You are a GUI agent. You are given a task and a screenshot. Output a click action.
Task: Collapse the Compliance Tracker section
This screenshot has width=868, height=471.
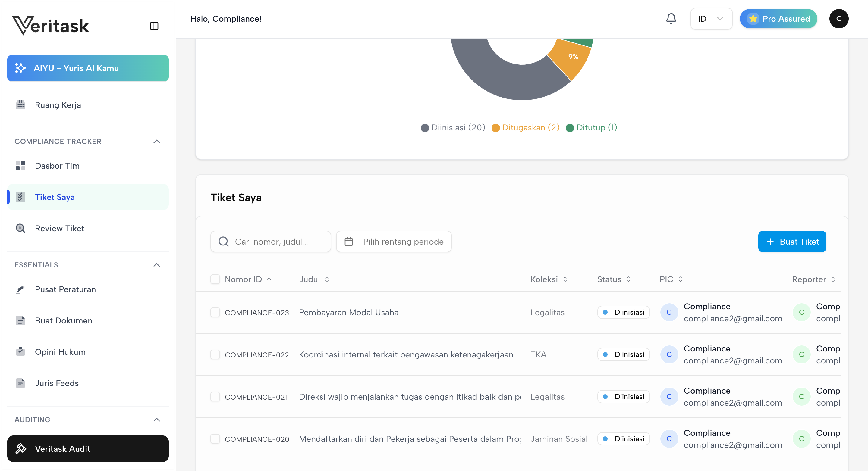[x=156, y=142]
